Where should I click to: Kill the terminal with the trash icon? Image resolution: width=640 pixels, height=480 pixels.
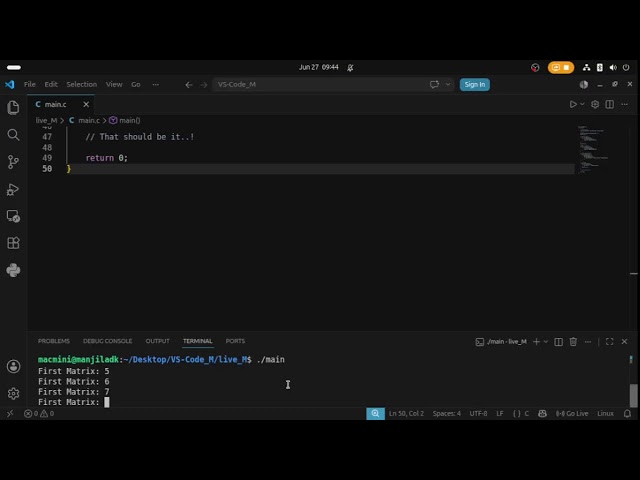(x=573, y=342)
